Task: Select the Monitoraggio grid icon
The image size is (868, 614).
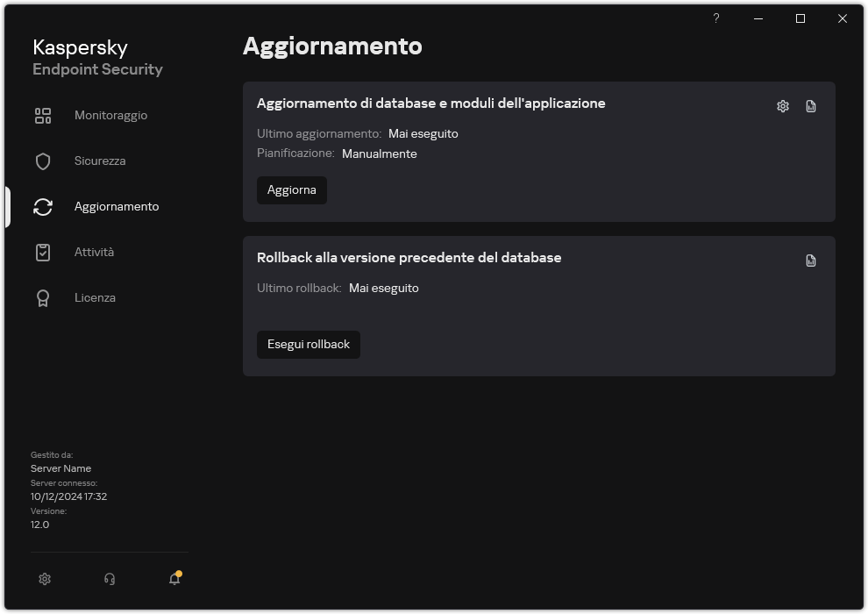Action: click(x=42, y=115)
